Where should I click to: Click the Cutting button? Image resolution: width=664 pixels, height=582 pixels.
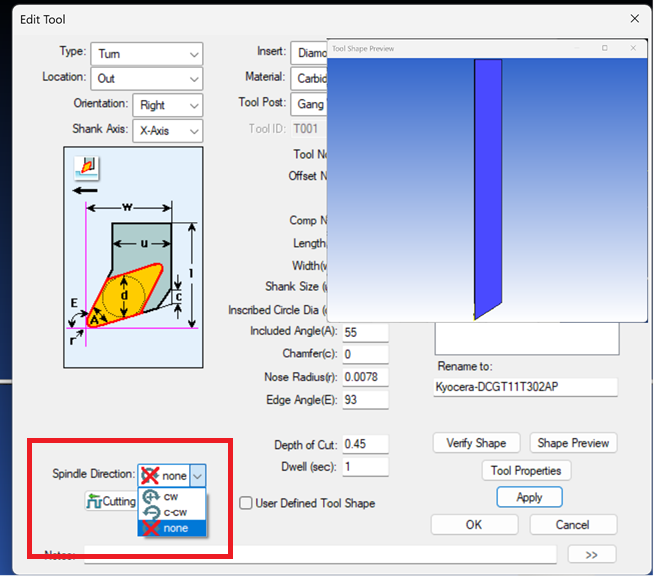[112, 502]
